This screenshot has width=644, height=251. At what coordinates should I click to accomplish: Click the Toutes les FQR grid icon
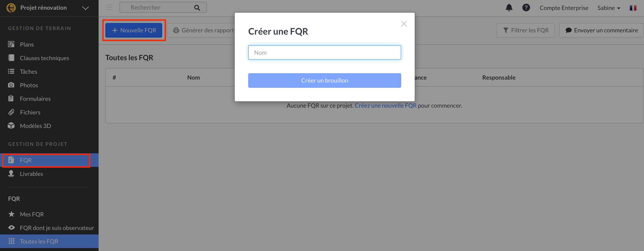[11, 241]
